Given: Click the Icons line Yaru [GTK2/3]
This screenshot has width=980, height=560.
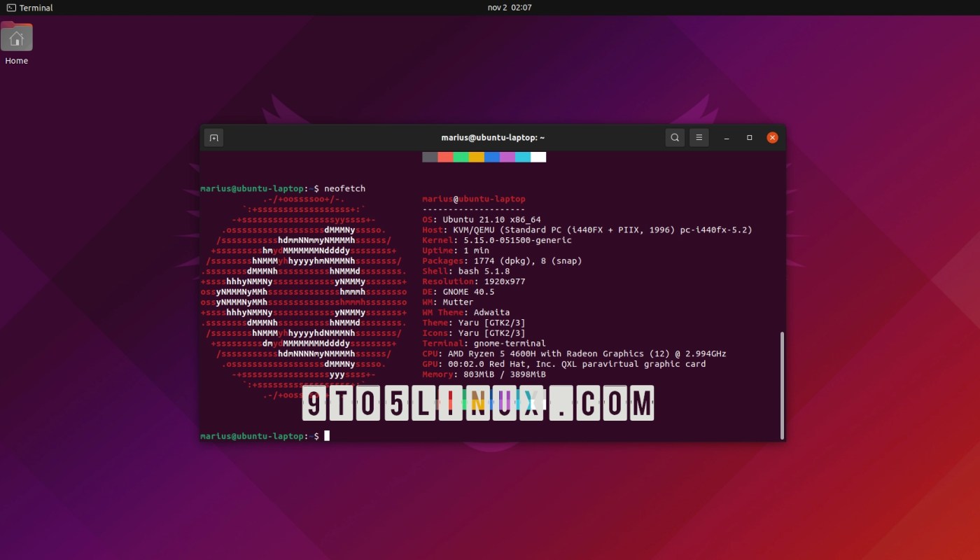Looking at the screenshot, I should click(x=474, y=333).
